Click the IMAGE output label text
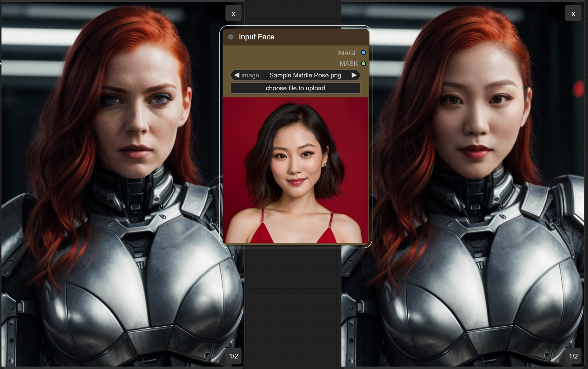 (347, 53)
